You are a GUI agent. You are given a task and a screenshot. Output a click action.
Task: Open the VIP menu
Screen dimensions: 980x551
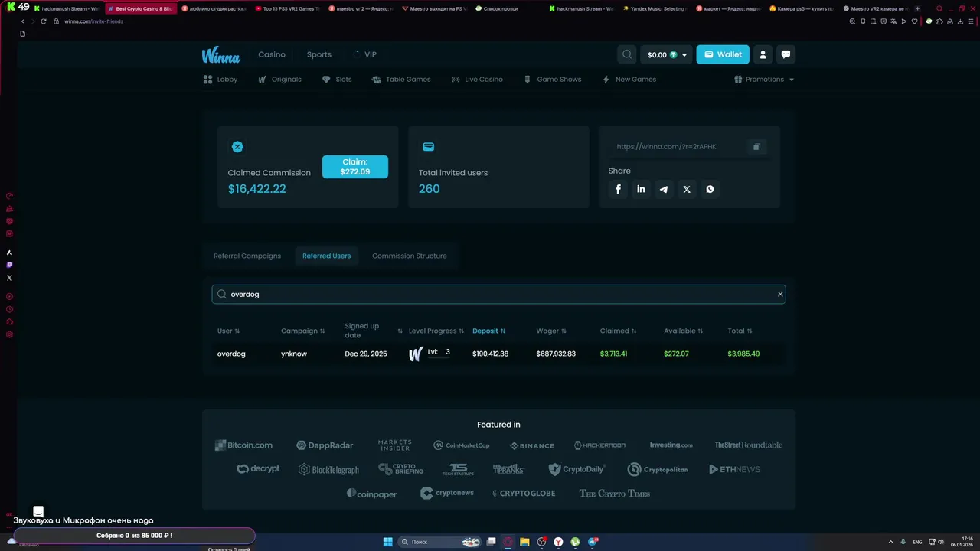click(365, 54)
